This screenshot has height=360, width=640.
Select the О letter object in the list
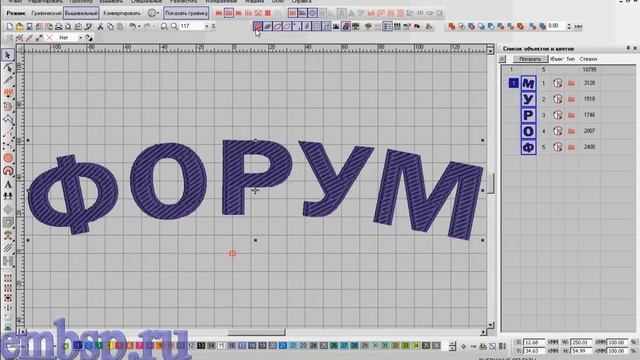click(528, 131)
